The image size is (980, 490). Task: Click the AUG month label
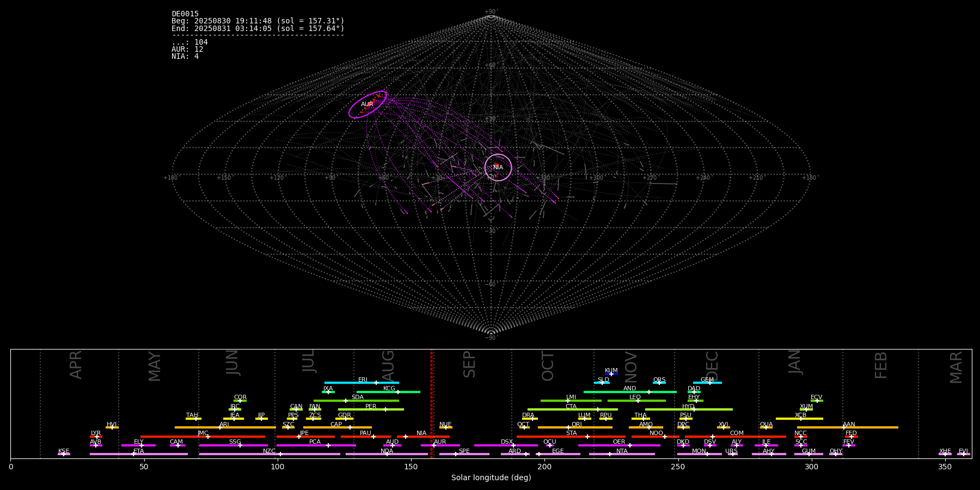click(388, 365)
